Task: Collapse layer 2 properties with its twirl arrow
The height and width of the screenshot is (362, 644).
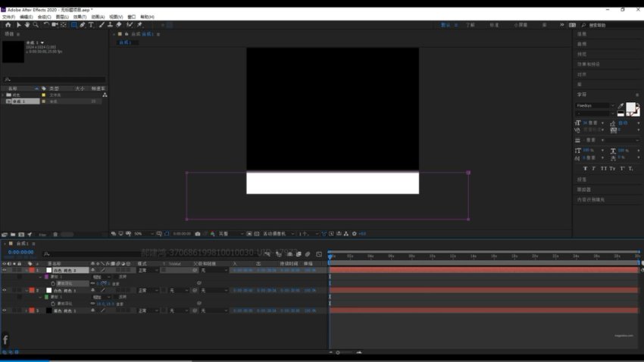Action: click(x=27, y=290)
